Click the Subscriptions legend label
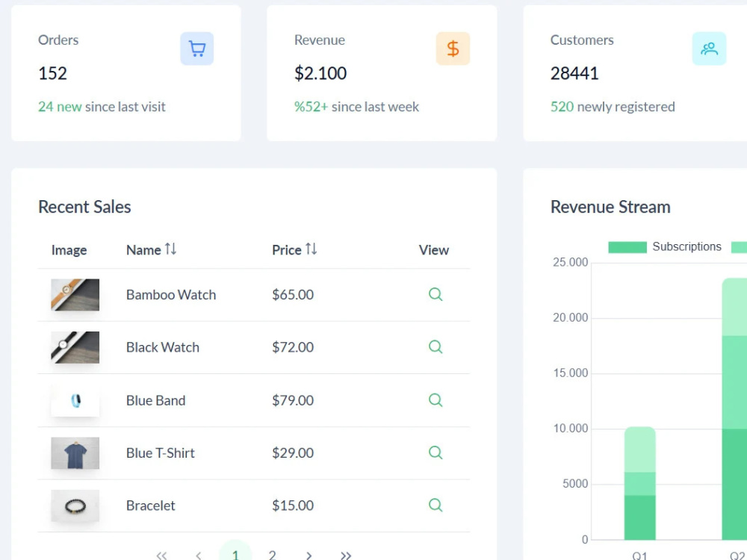Image resolution: width=747 pixels, height=560 pixels. 686,246
